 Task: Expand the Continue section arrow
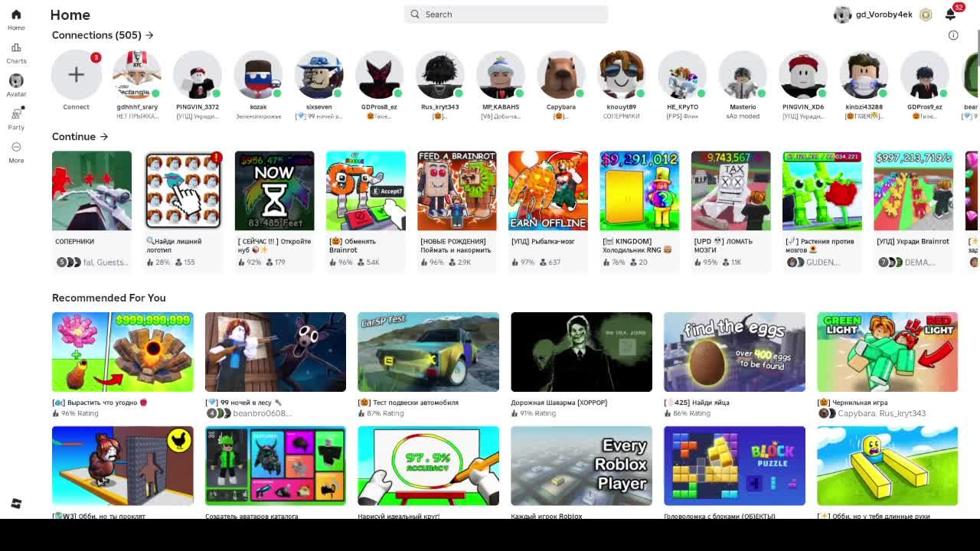point(103,137)
